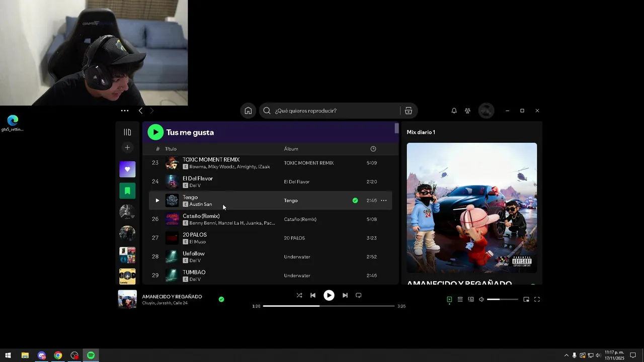The width and height of the screenshot is (644, 362).
Task: Select the TUMBAO track title
Action: (194, 273)
